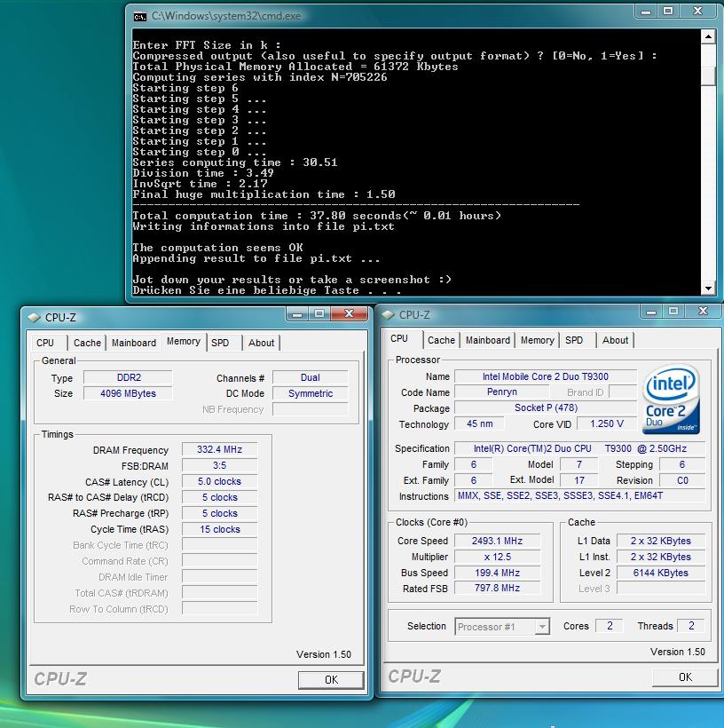Click the 45 nm technology value
The image size is (724, 728).
point(479,423)
